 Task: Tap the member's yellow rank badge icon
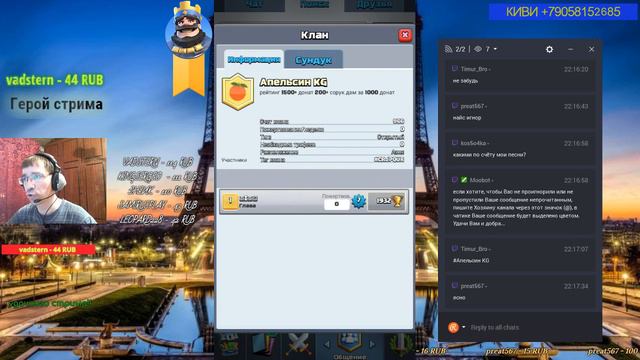230,202
